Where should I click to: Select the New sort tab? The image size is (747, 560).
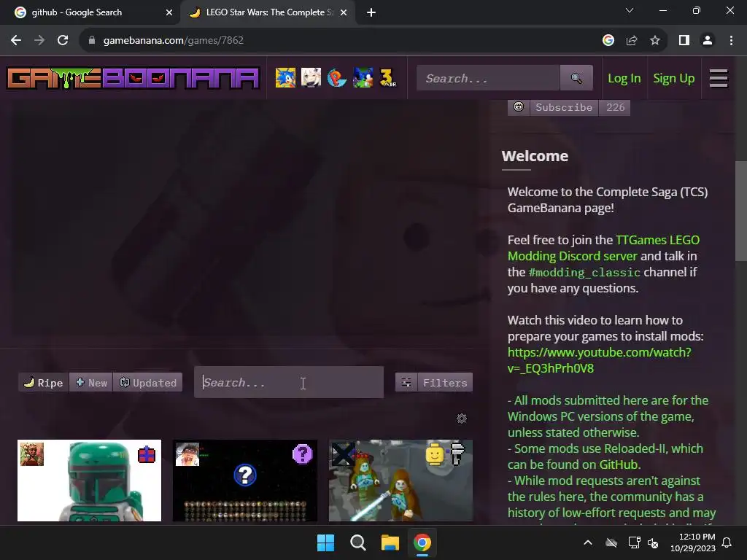(91, 382)
